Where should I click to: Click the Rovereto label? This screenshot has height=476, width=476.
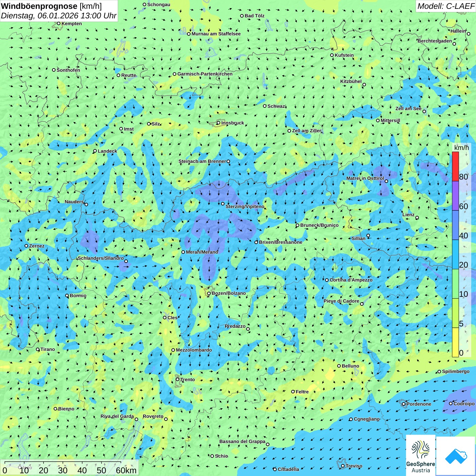point(153,416)
